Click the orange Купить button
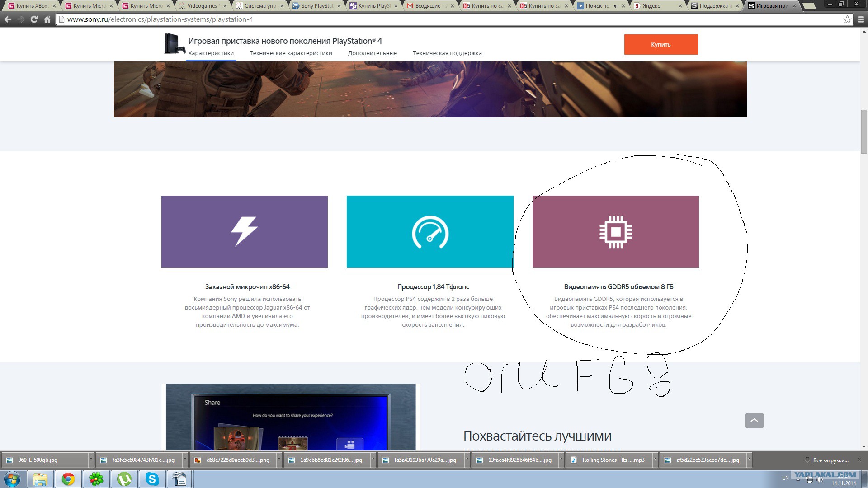 661,44
